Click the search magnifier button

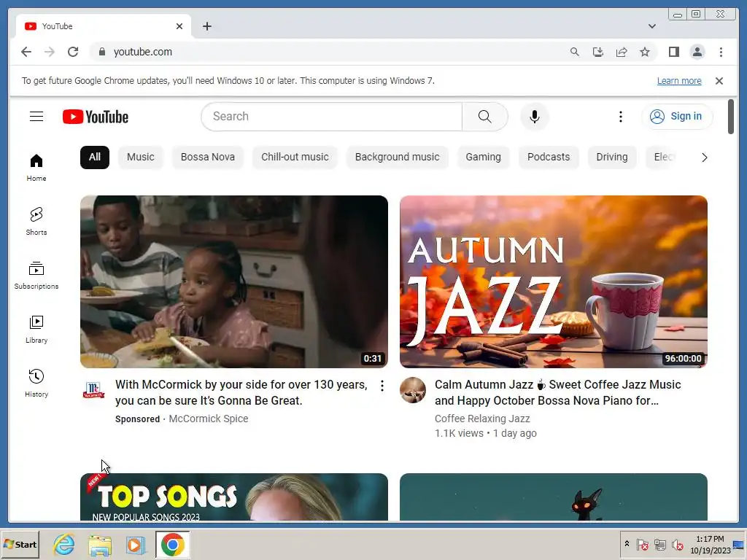(x=484, y=117)
